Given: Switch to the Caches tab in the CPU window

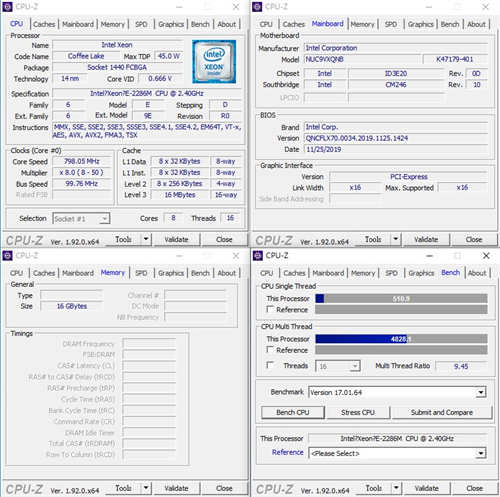Looking at the screenshot, I should [x=44, y=24].
